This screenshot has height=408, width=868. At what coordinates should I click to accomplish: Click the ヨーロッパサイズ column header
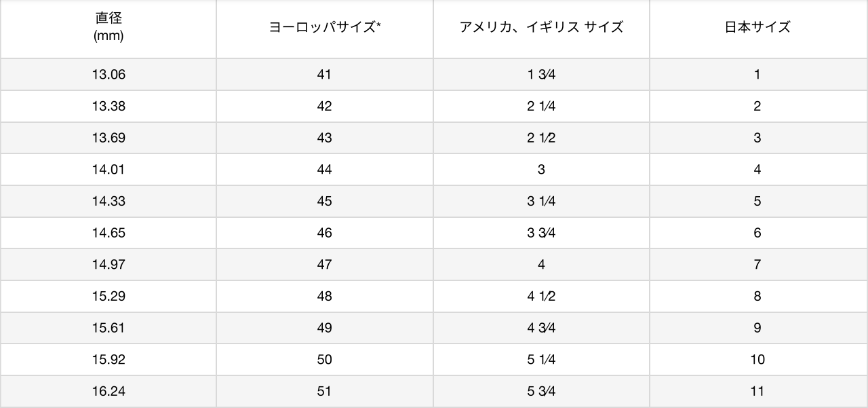point(324,27)
